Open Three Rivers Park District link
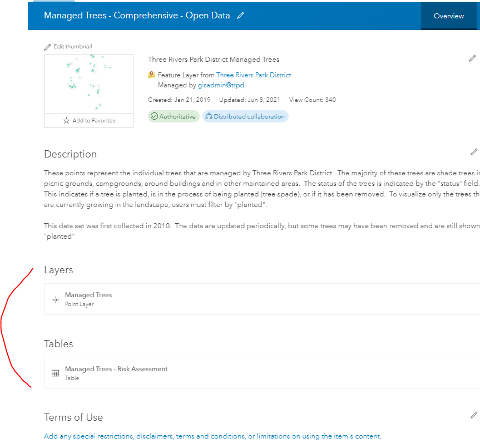This screenshot has height=448, width=480. pyautogui.click(x=254, y=75)
